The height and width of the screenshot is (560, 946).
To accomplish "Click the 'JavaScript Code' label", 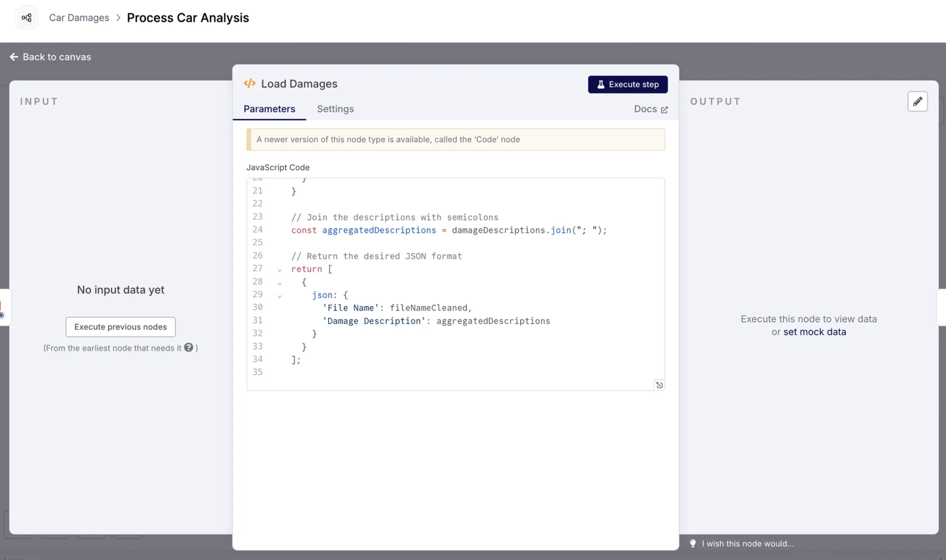I will coord(278,168).
